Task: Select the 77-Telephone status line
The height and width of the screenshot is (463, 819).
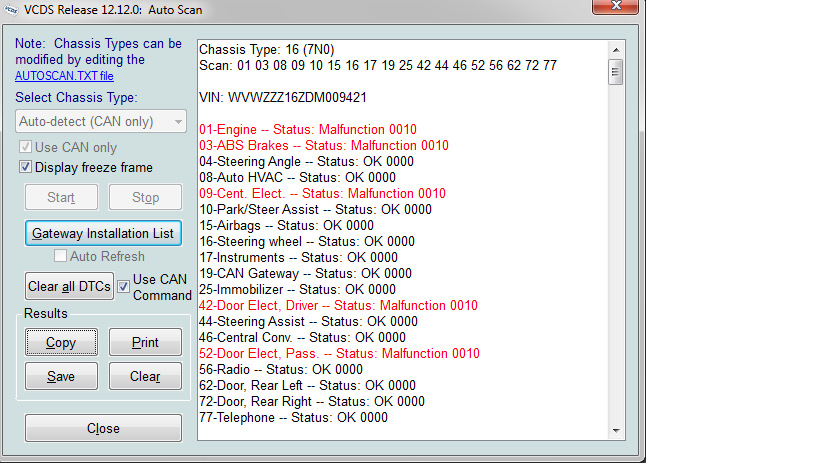Action: point(293,418)
